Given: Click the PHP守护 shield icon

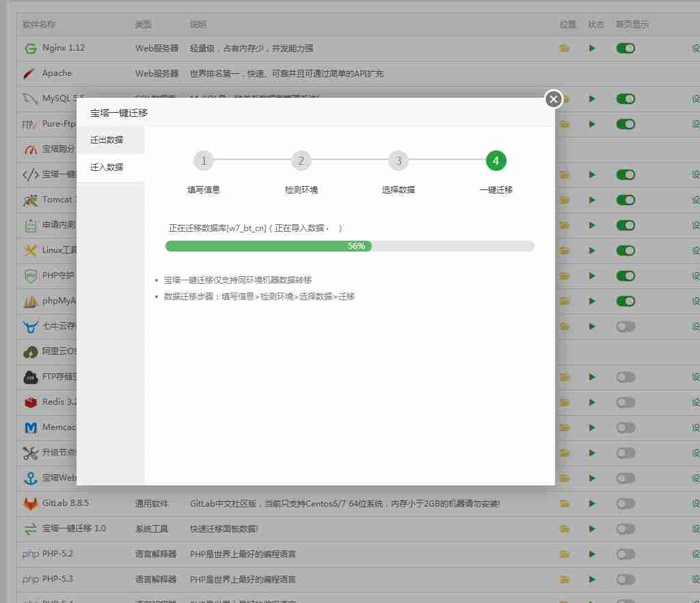Looking at the screenshot, I should [x=30, y=276].
